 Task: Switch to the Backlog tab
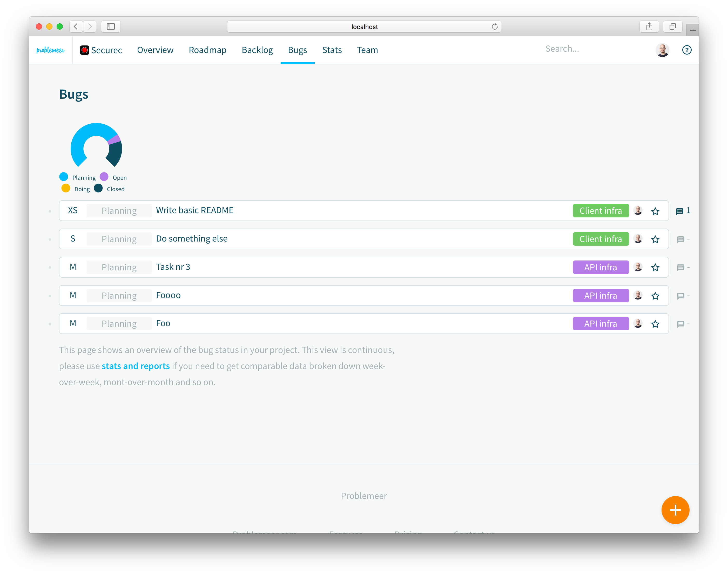pyautogui.click(x=257, y=50)
